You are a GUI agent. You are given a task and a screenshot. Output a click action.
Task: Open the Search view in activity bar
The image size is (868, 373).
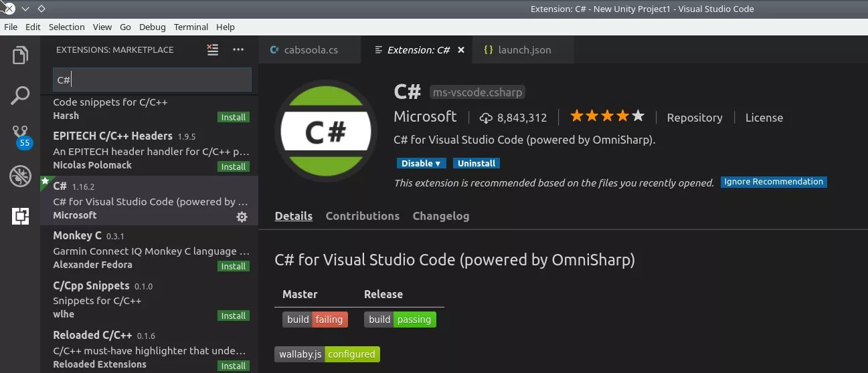coord(20,96)
